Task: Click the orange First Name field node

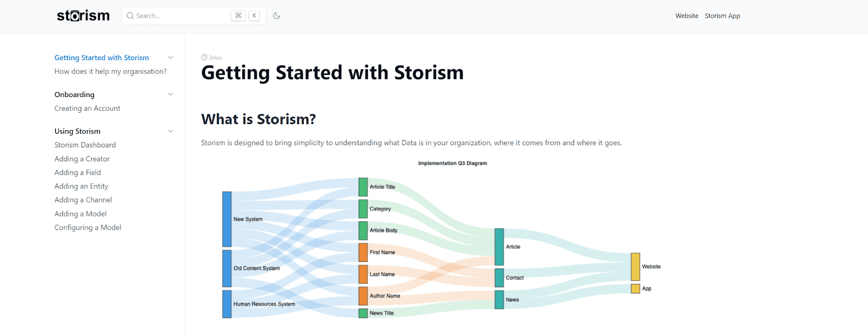Action: [x=363, y=252]
